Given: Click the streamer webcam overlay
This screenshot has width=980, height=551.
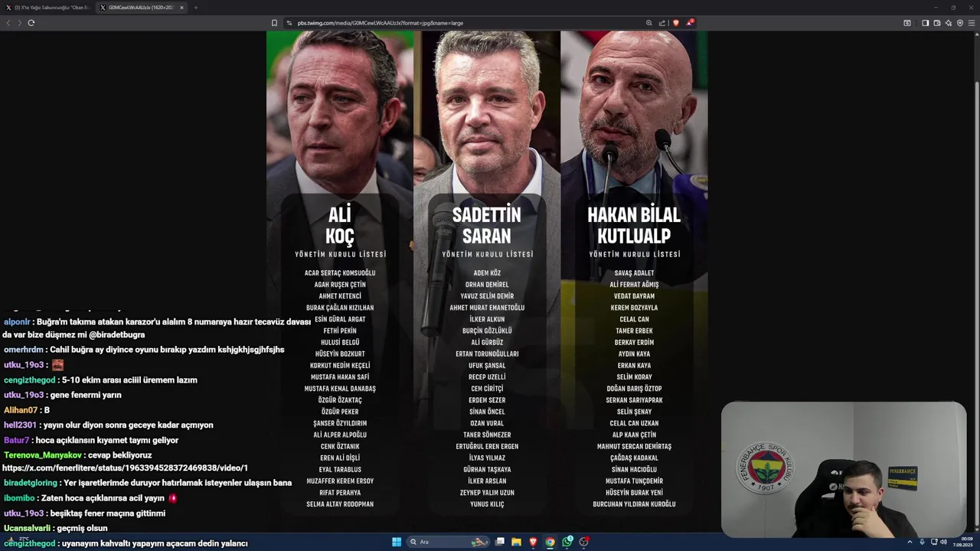Looking at the screenshot, I should click(x=844, y=469).
